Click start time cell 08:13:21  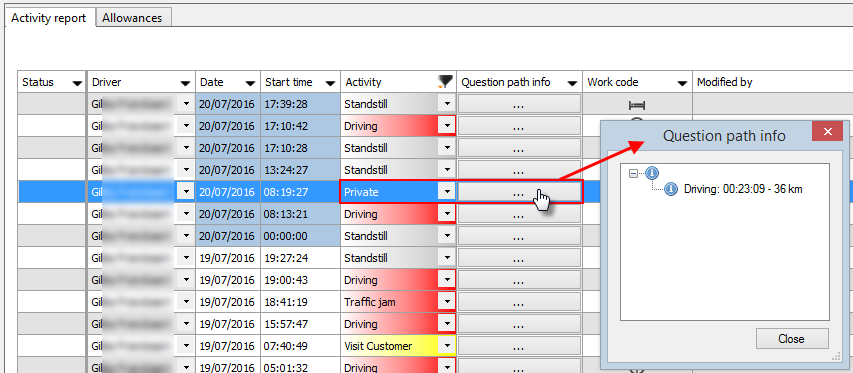click(300, 214)
